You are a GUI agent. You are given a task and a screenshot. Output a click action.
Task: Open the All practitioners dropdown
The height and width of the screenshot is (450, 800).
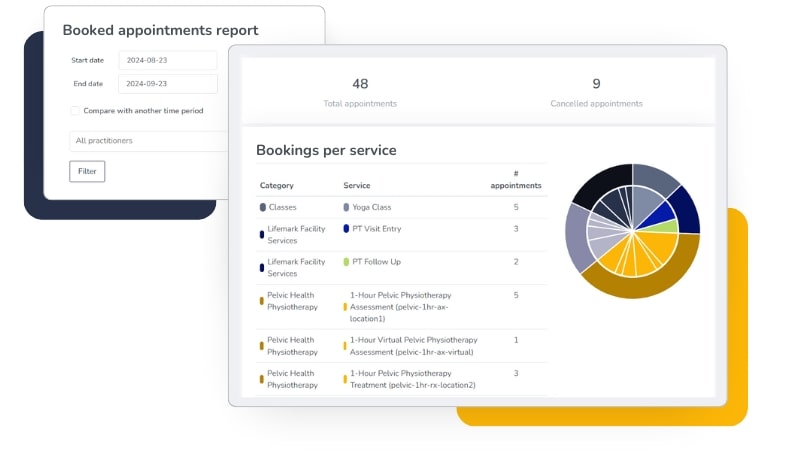150,141
